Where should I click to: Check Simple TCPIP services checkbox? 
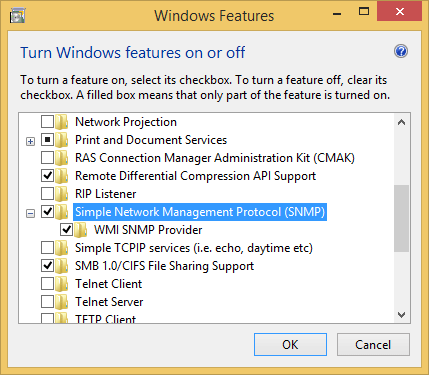pos(47,248)
